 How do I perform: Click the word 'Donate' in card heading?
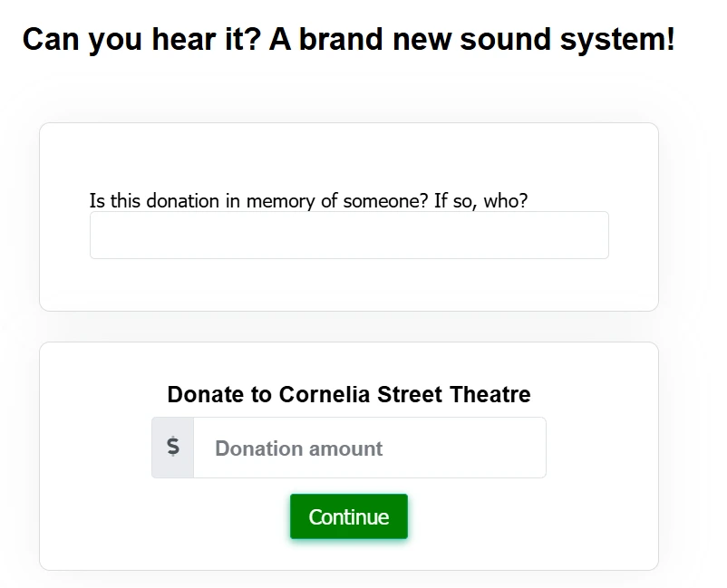[206, 395]
